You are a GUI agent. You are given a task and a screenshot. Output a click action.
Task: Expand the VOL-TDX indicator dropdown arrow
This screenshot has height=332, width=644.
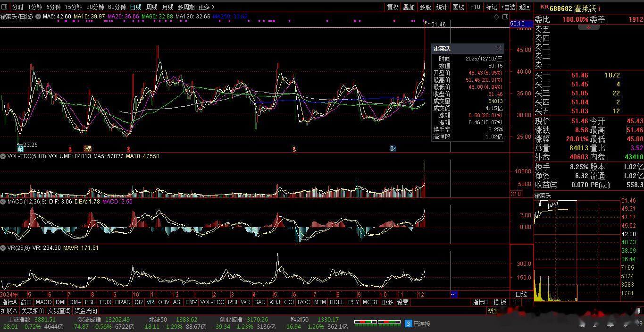click(x=3, y=156)
